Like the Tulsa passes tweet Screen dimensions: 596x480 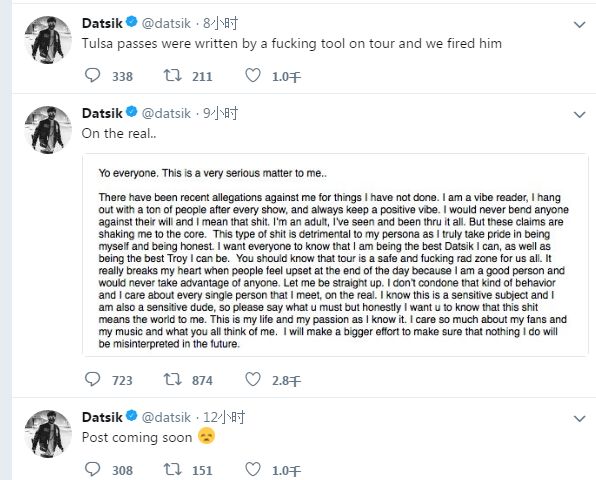tap(253, 75)
